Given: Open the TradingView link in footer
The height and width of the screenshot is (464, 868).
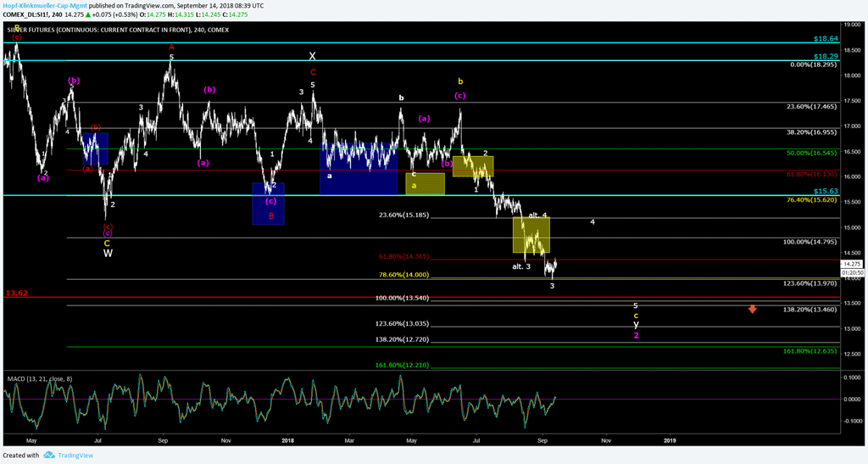Looking at the screenshot, I should point(75,456).
